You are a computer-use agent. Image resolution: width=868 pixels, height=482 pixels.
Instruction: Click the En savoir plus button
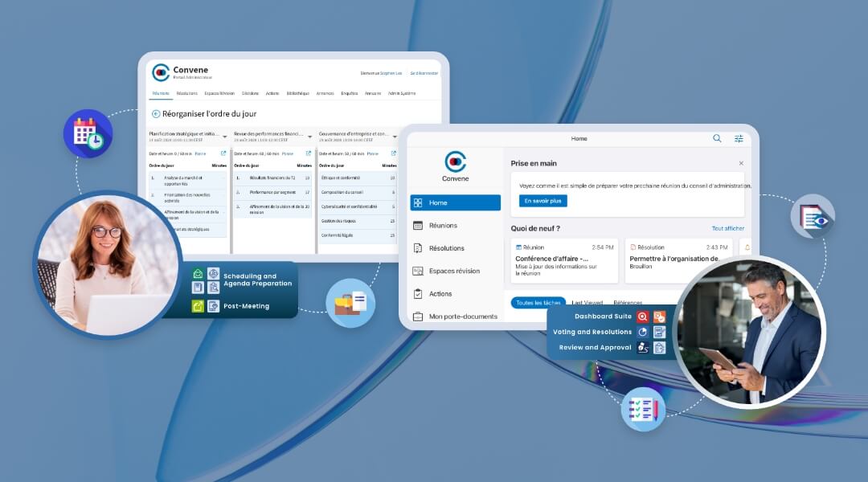542,201
